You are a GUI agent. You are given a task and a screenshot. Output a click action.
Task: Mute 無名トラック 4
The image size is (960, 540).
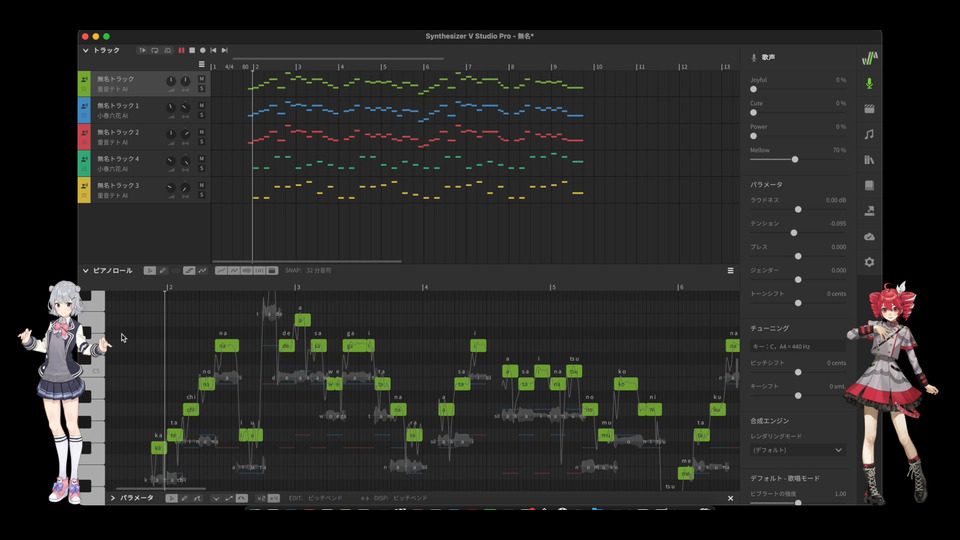point(201,159)
